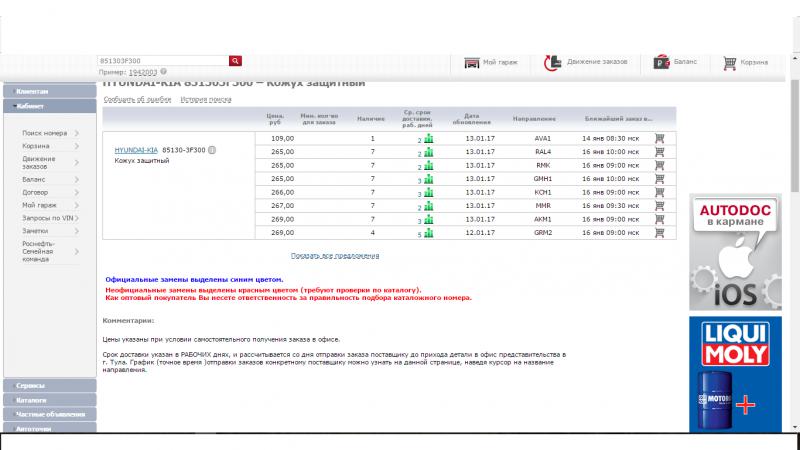Expand the Каталоги sidebar section
The width and height of the screenshot is (800, 450).
(x=49, y=400)
